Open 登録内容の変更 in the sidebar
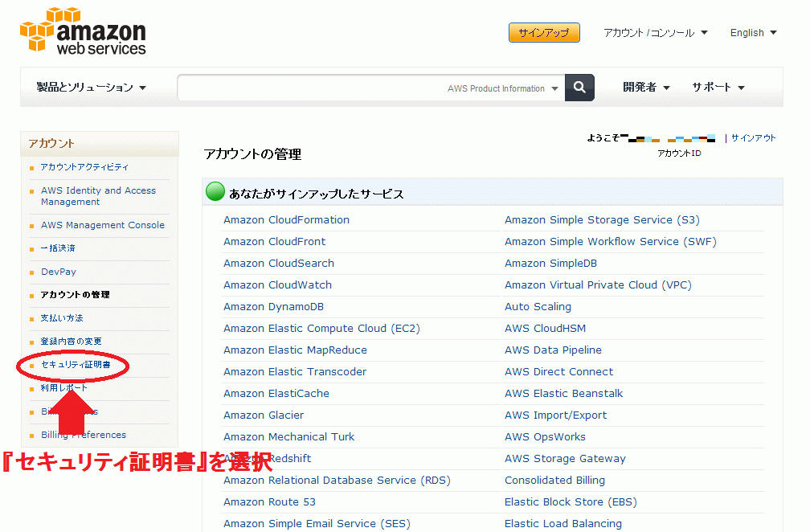Screen dimensions: 810x532 coord(72,341)
